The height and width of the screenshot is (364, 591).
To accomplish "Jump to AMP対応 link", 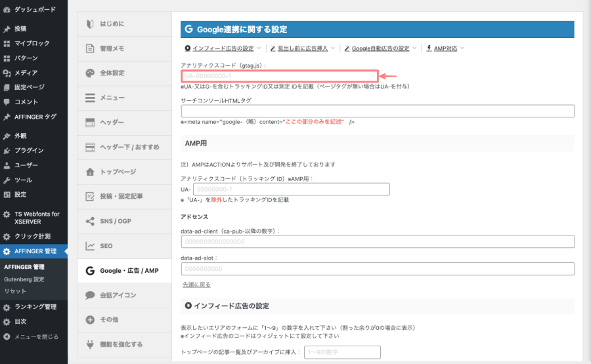I will click(445, 48).
